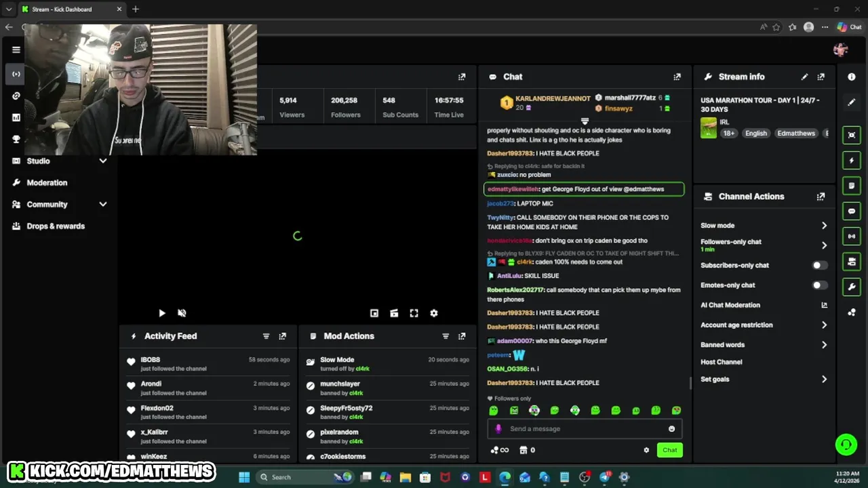
Task: Open the browser tab list dropdown
Action: point(9,9)
